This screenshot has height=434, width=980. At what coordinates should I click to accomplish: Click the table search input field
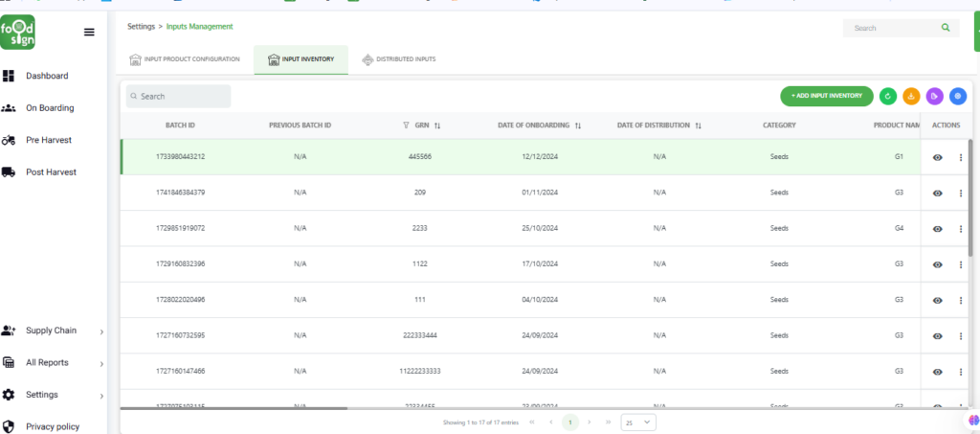click(x=179, y=97)
